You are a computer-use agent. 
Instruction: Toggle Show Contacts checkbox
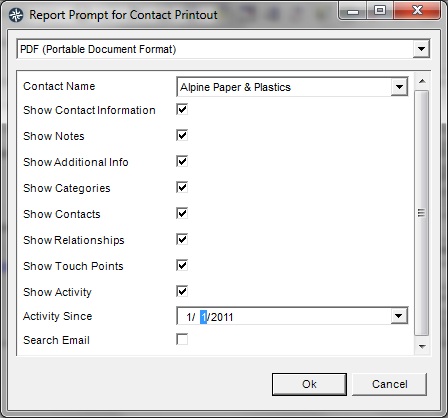[182, 213]
